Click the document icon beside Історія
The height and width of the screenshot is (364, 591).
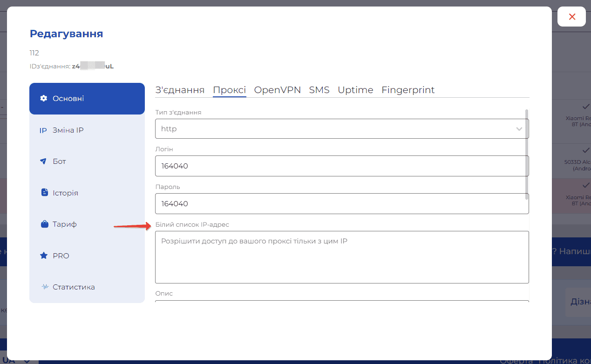[x=45, y=193]
